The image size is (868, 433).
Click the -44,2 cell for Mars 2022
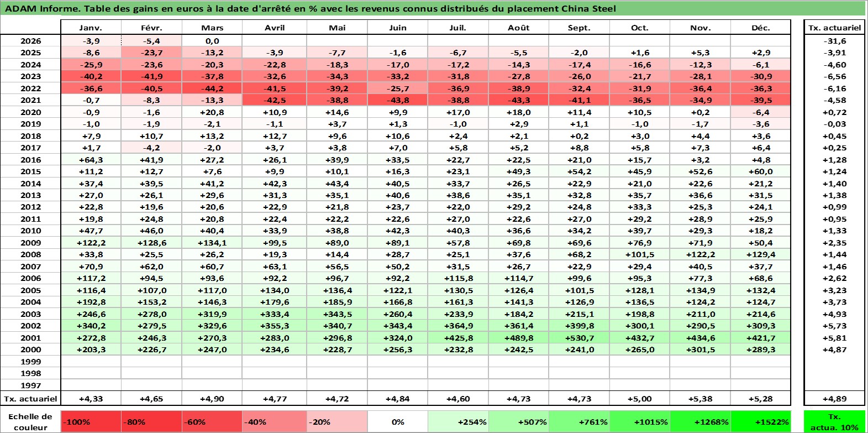point(212,88)
